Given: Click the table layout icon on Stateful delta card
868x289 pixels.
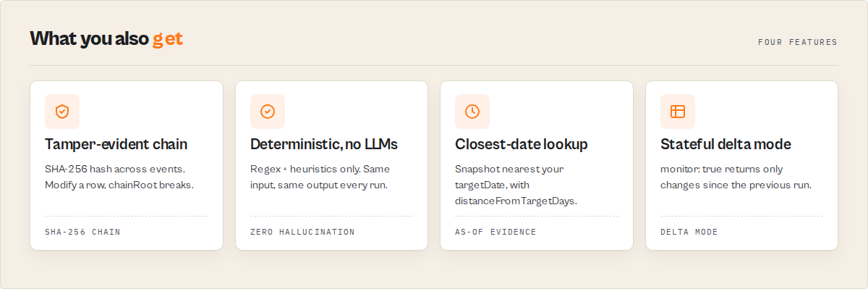Looking at the screenshot, I should (678, 112).
